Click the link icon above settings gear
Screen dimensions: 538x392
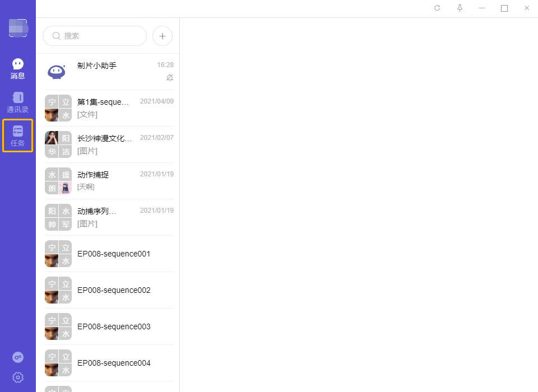click(x=18, y=357)
